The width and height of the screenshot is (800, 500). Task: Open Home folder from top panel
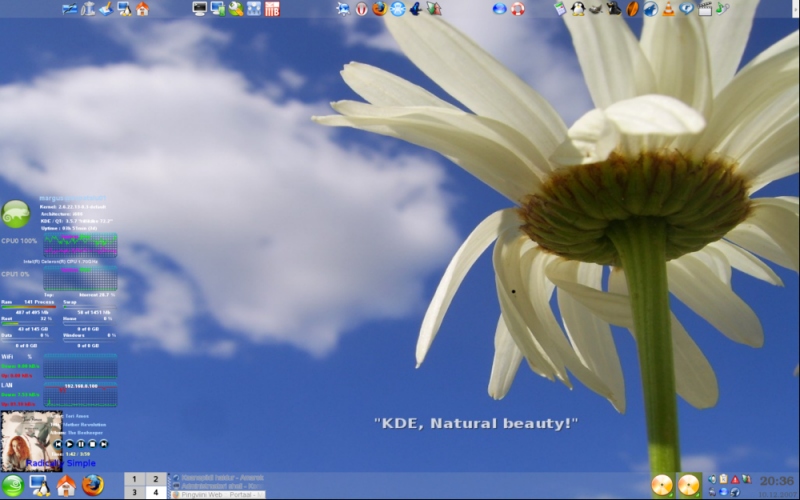142,9
